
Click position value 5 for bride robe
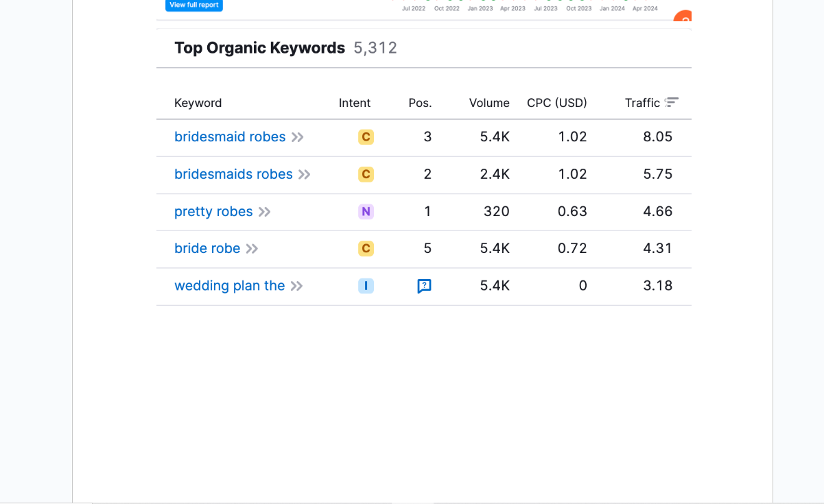[427, 248]
